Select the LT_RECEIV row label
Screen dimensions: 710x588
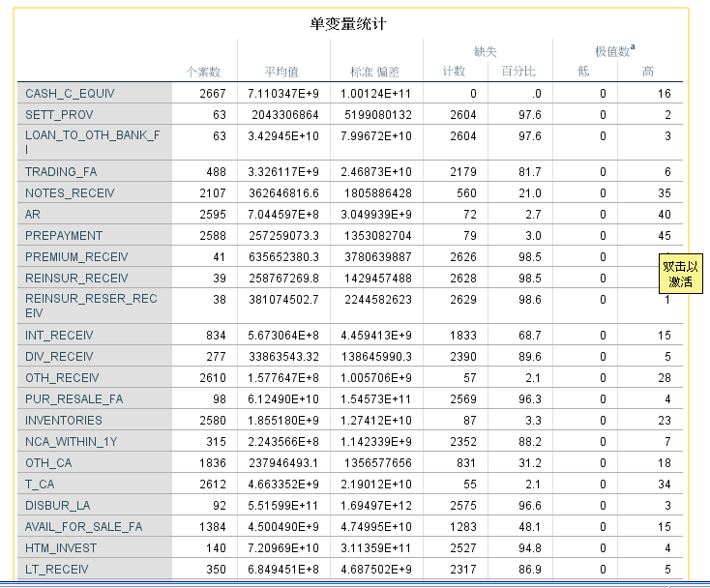coord(57,569)
